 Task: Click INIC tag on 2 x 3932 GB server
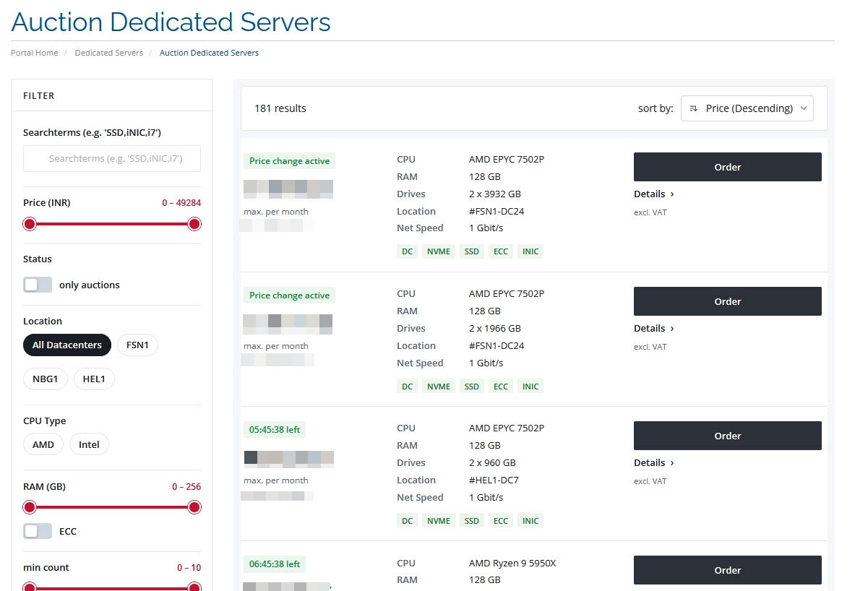[530, 251]
